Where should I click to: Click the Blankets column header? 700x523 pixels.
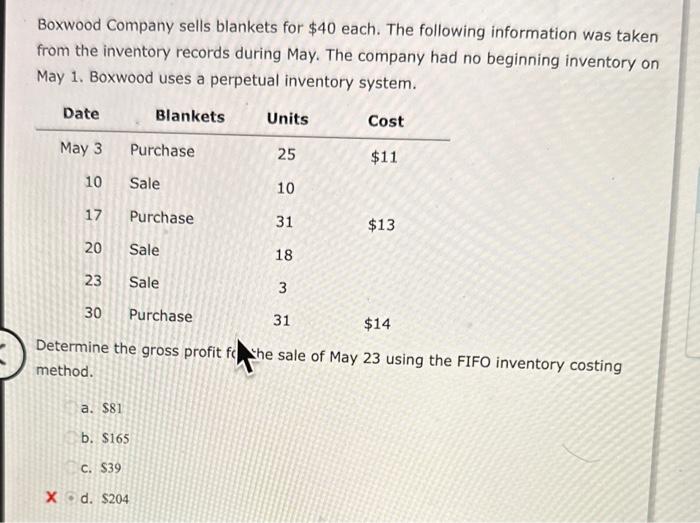click(190, 116)
